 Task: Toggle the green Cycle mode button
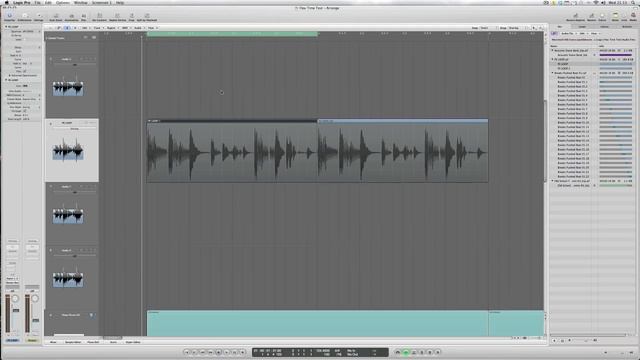[406, 352]
